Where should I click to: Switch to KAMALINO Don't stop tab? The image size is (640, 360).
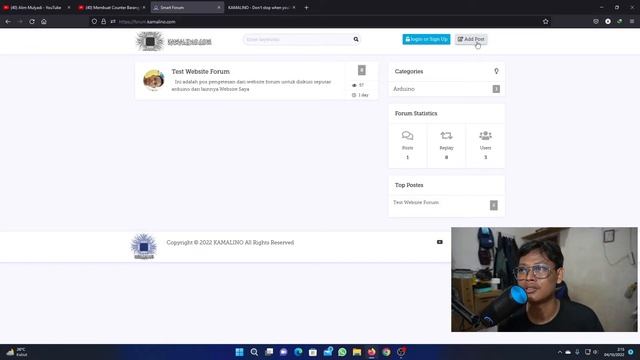(258, 7)
